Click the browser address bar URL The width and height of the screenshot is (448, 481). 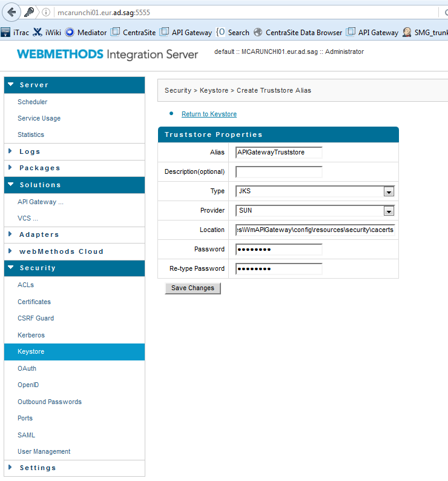click(x=104, y=13)
